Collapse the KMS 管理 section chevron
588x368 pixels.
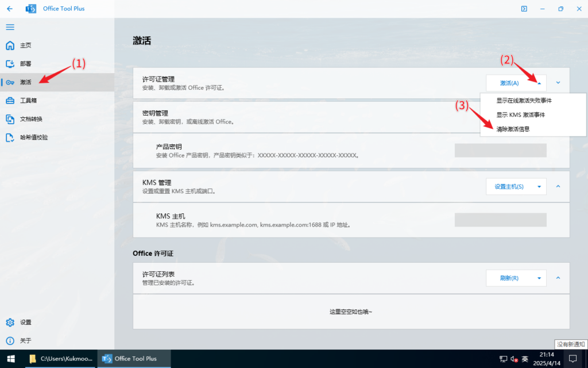(558, 186)
